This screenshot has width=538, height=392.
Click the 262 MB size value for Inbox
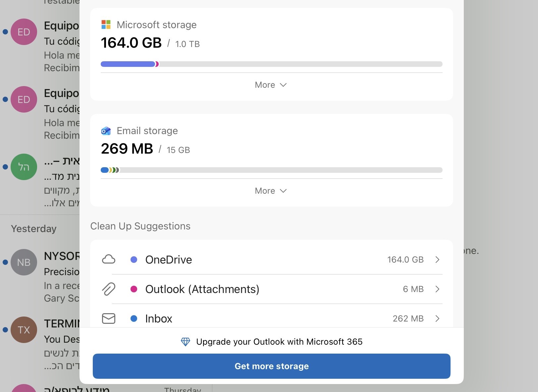click(x=408, y=318)
